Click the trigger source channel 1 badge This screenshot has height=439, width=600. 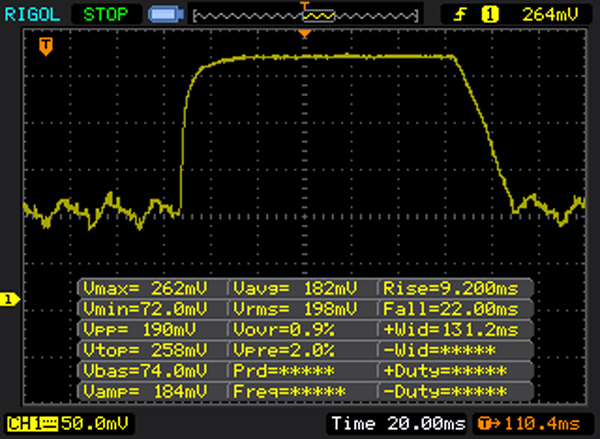pyautogui.click(x=489, y=15)
